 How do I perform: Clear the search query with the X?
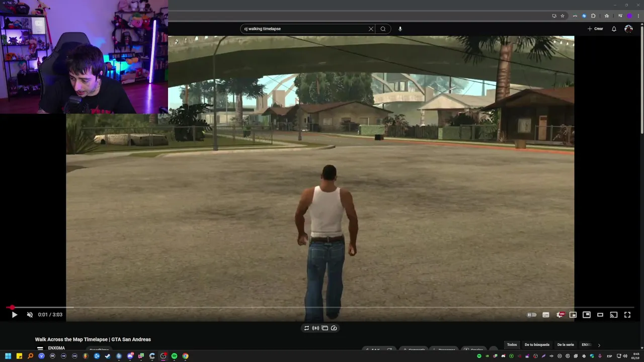pyautogui.click(x=371, y=29)
